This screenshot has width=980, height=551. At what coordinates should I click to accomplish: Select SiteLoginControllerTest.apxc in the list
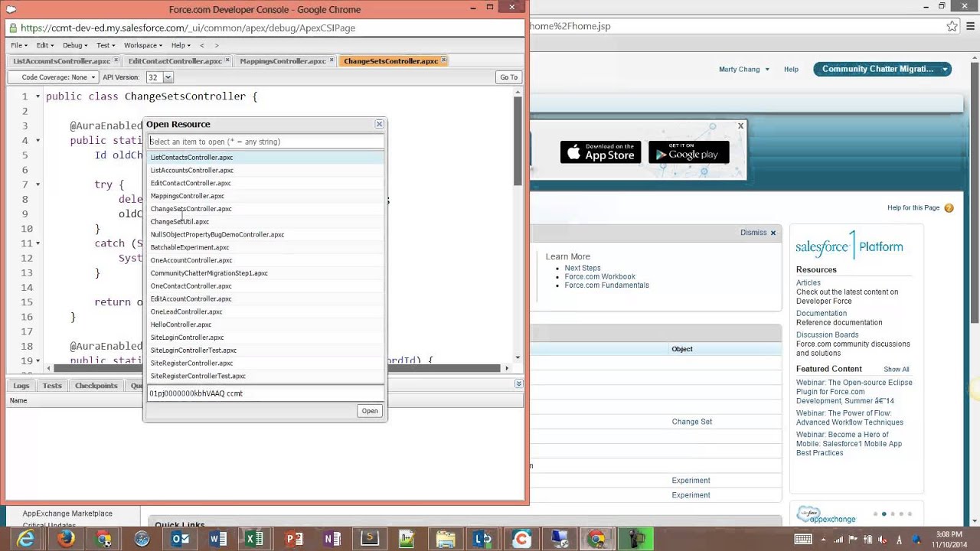(x=265, y=350)
